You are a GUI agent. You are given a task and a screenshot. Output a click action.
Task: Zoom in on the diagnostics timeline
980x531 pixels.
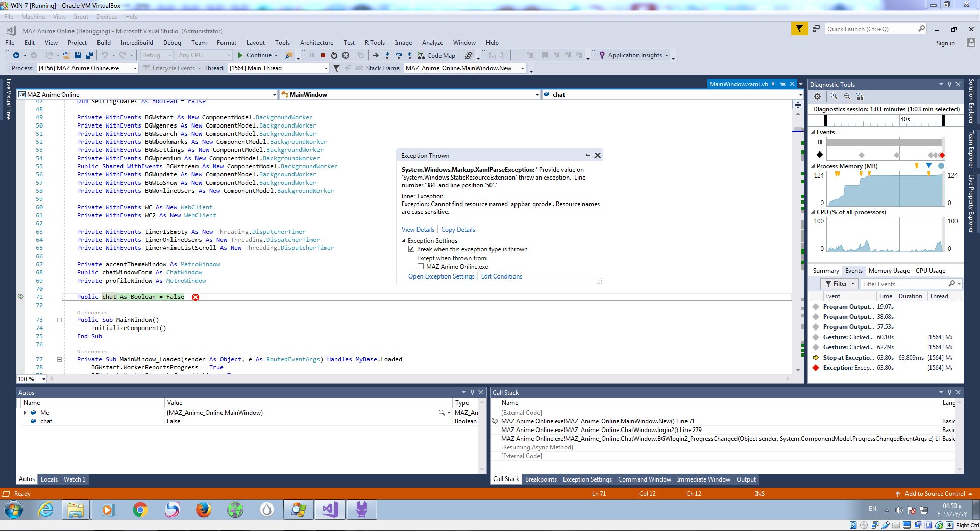tap(834, 96)
